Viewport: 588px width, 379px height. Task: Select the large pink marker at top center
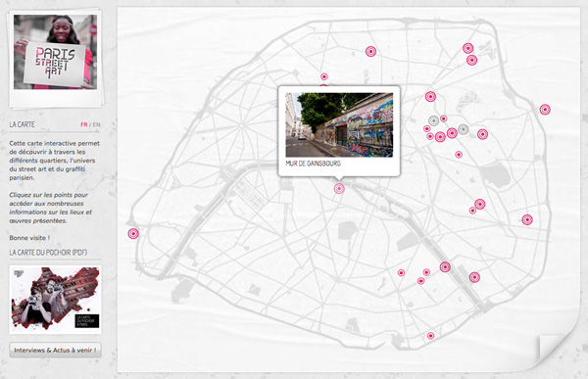tap(370, 51)
